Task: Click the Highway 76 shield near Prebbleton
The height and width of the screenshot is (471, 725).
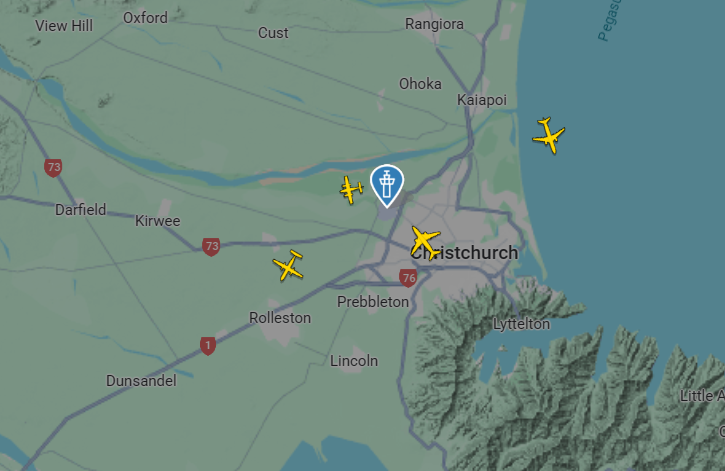Action: coord(408,278)
